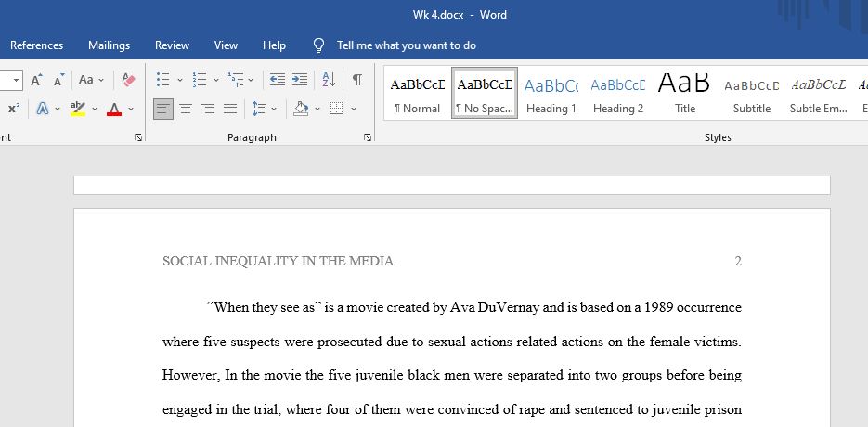Apply red font color
This screenshot has width=868, height=427.
point(114,109)
